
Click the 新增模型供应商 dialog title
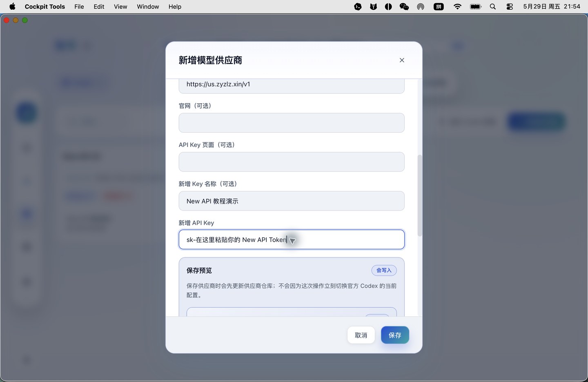(x=210, y=60)
